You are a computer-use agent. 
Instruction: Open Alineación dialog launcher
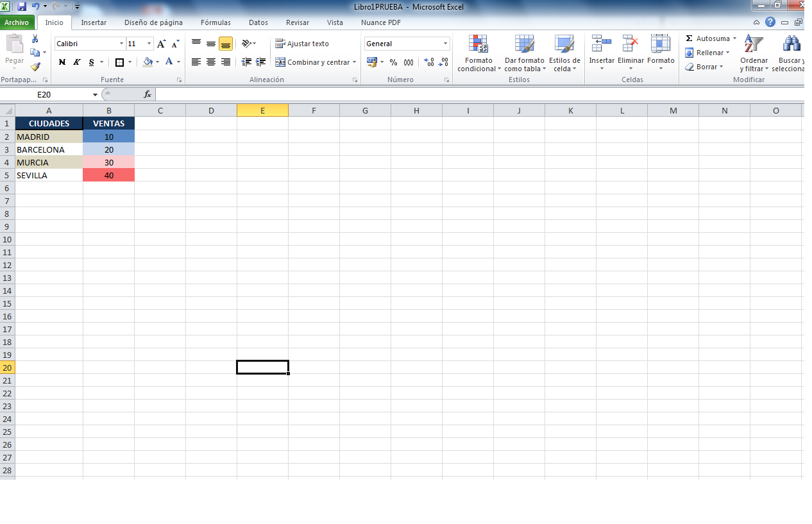[355, 80]
